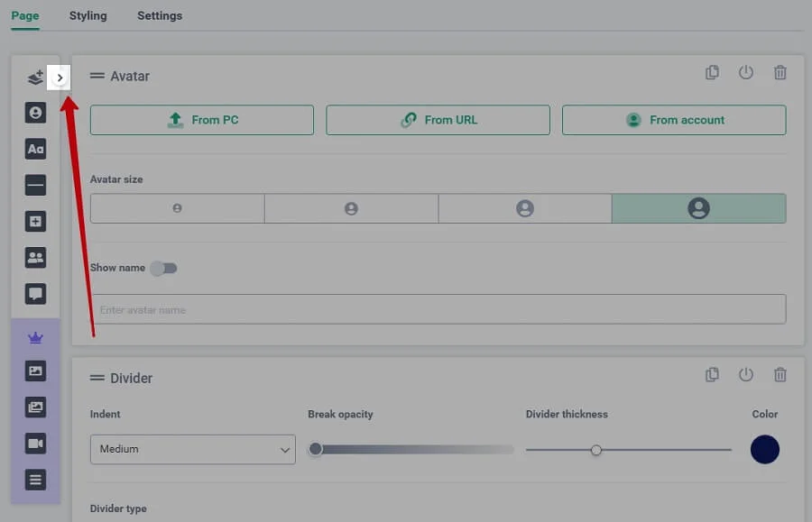Copy the Divider block
Image resolution: width=812 pixels, height=522 pixels.
tap(712, 375)
